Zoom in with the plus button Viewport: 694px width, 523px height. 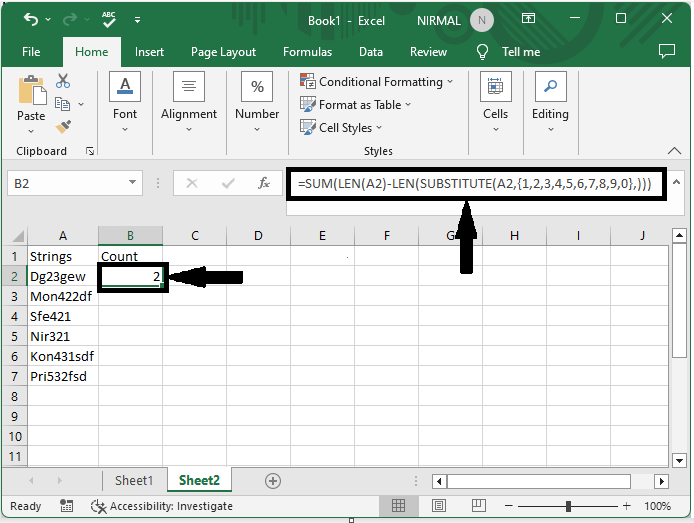tap(626, 506)
